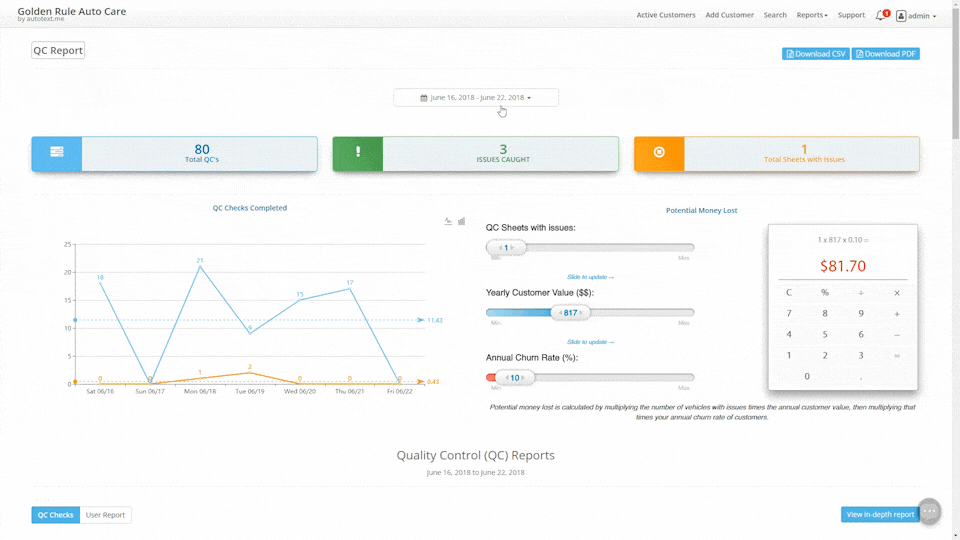Open the Support page
The image size is (960, 540).
tap(851, 15)
